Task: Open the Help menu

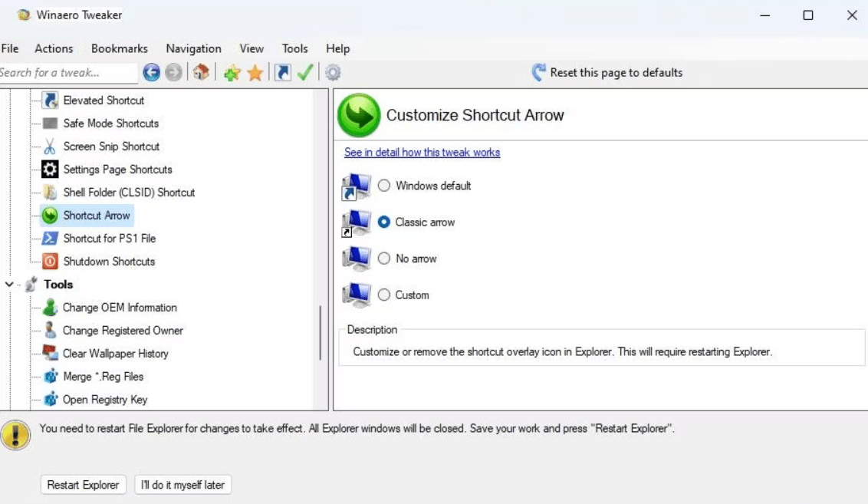Action: 337,49
